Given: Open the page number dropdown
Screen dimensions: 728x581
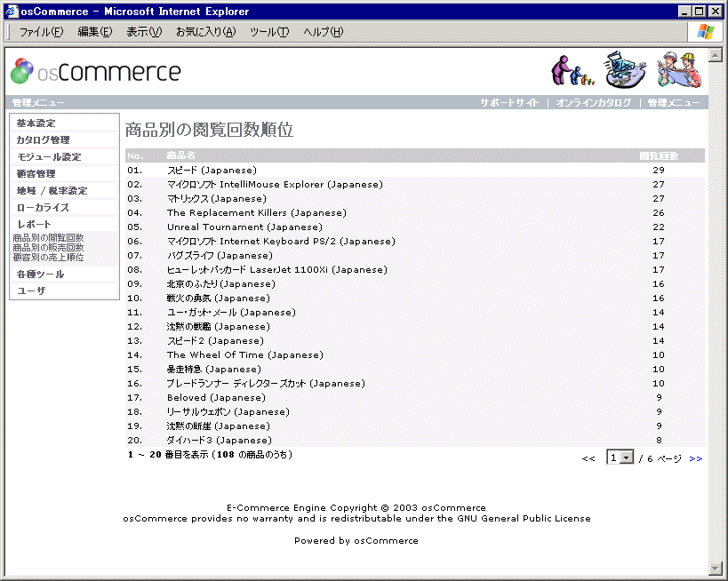Looking at the screenshot, I should click(x=620, y=458).
